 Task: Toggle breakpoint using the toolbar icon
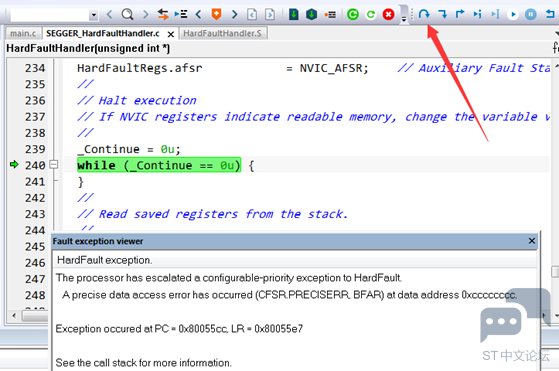(x=330, y=15)
